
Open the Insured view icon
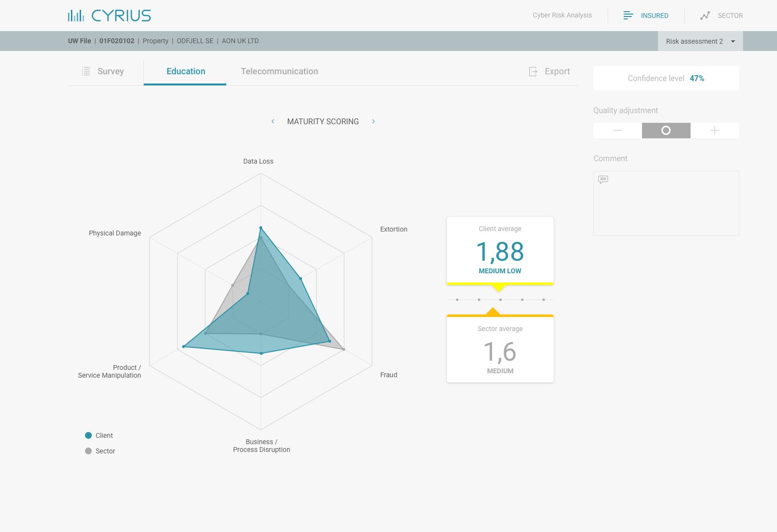tap(628, 16)
